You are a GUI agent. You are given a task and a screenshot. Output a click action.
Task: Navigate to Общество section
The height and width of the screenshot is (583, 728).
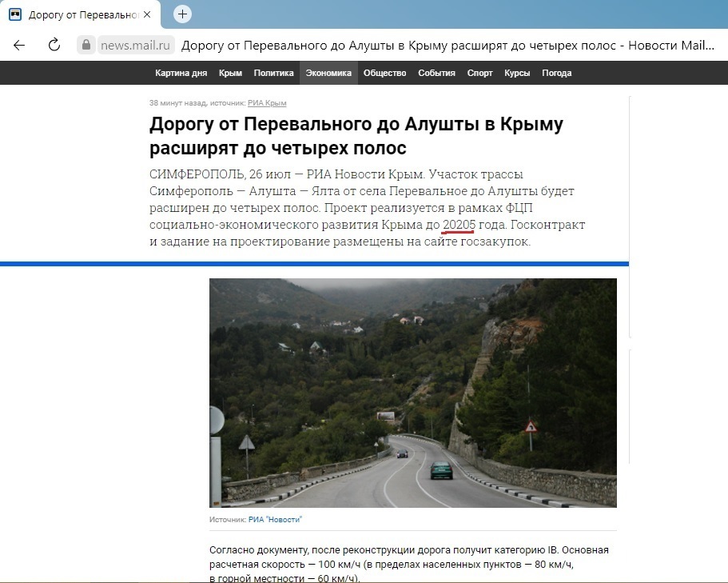click(x=384, y=73)
